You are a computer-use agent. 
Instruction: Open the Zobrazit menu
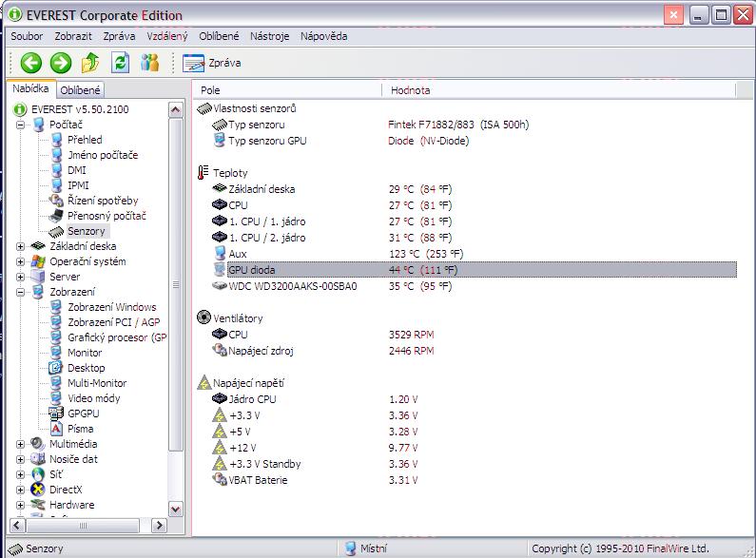(73, 36)
